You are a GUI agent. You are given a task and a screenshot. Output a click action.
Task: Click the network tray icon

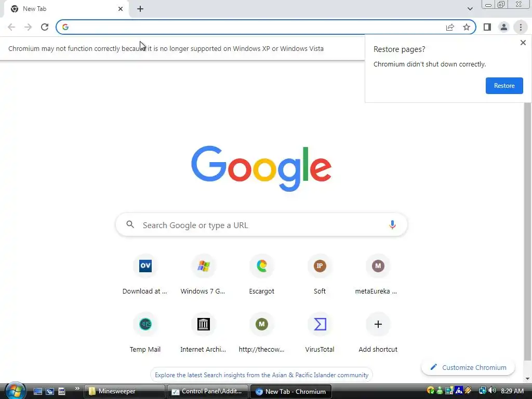point(482,391)
